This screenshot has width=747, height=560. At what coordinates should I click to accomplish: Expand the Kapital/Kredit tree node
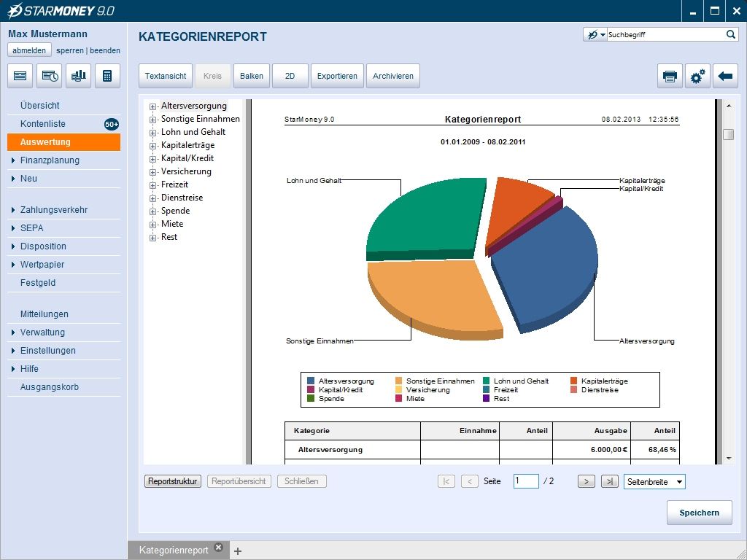(x=152, y=159)
